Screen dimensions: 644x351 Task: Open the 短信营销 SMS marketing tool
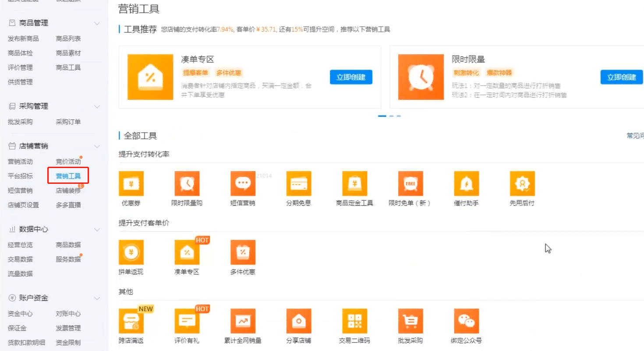(243, 184)
